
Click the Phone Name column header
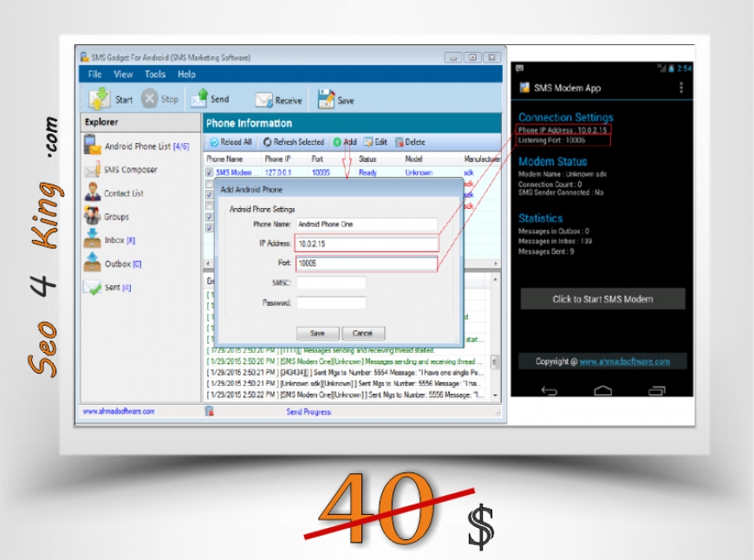pos(224,159)
